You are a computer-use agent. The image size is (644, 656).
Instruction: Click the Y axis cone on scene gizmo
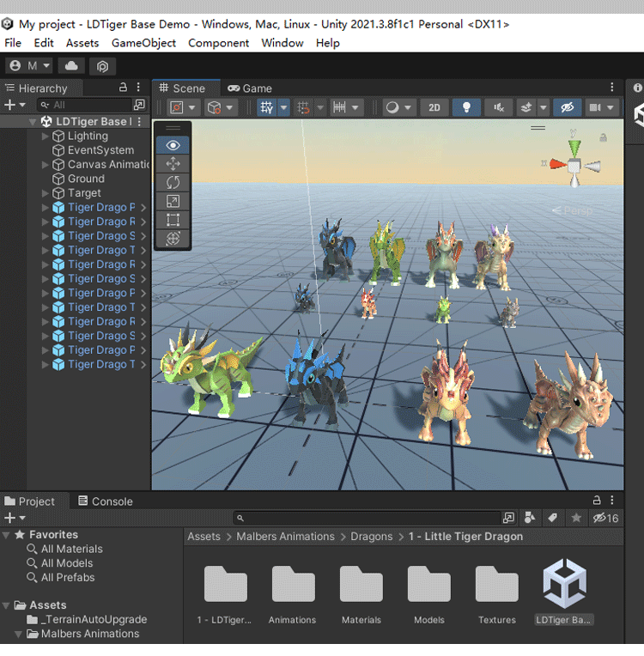tap(574, 147)
